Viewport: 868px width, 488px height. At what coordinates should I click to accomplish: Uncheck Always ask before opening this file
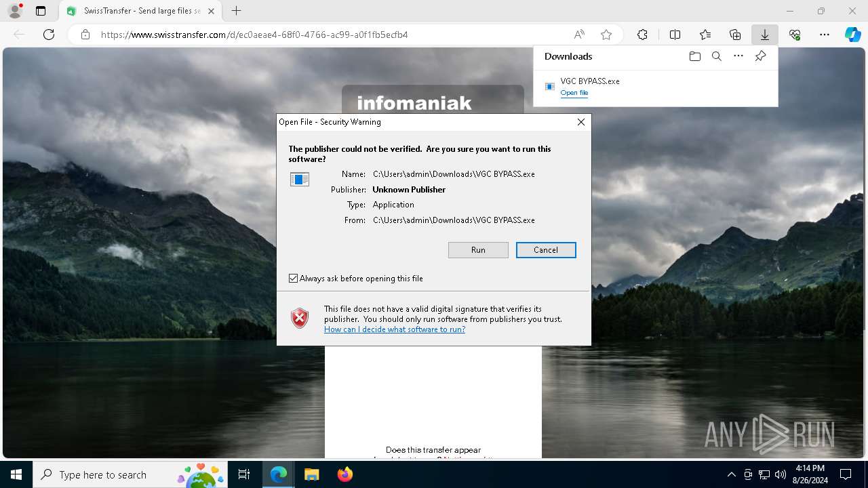pyautogui.click(x=293, y=279)
